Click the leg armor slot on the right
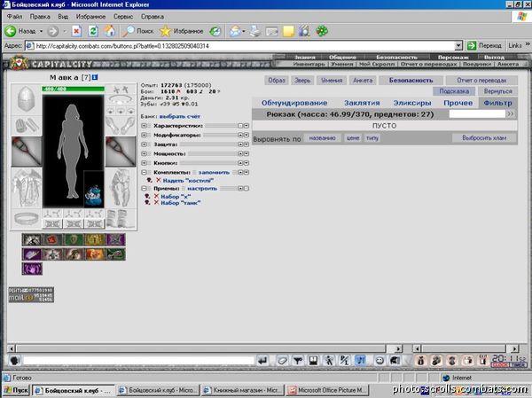The width and height of the screenshot is (532, 398). tap(121, 188)
